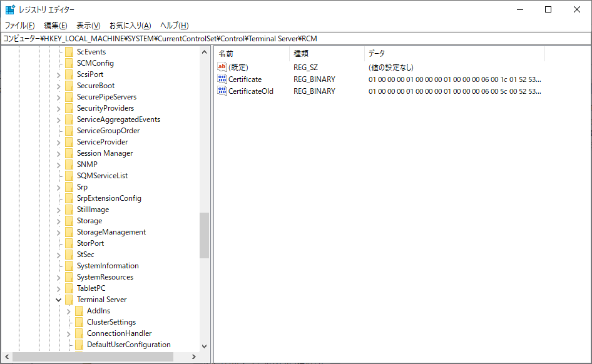Image resolution: width=592 pixels, height=364 pixels.
Task: Click the tree scroll-down arrow
Action: click(x=204, y=346)
